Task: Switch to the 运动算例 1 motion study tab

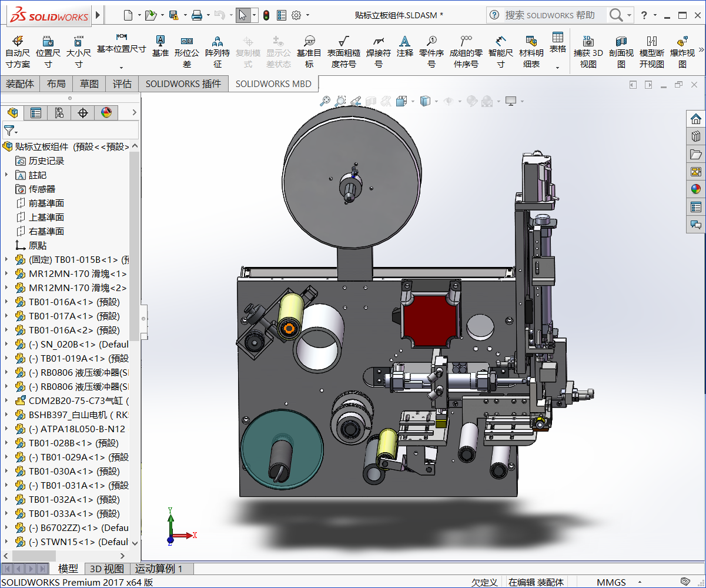Action: pos(159,569)
